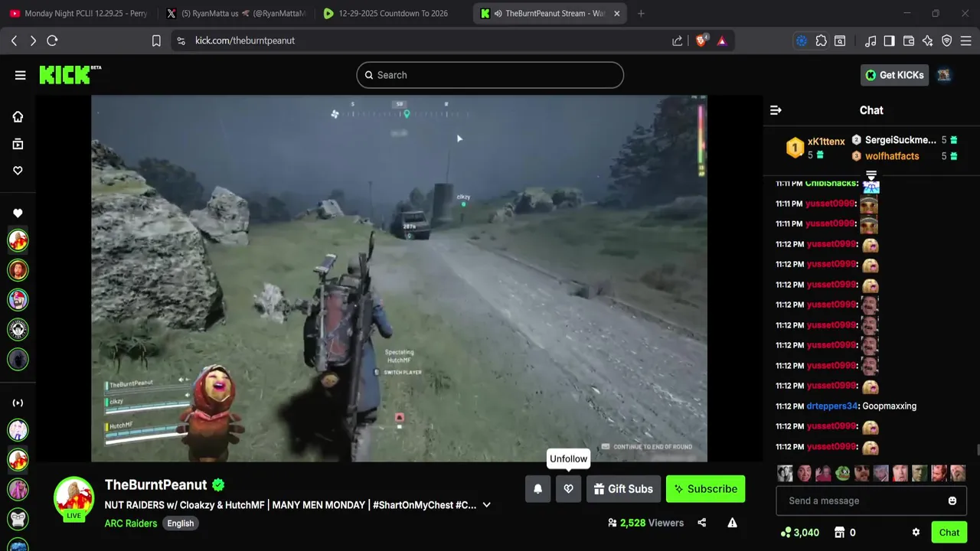Open user profile avatar menu
This screenshot has width=980, height=551.
pos(944,75)
